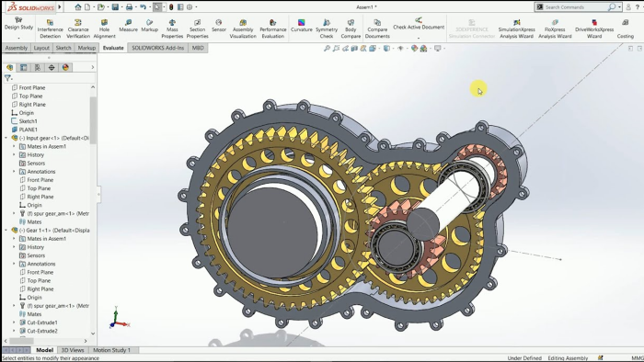Show more manager tabs with chevron

(92, 67)
